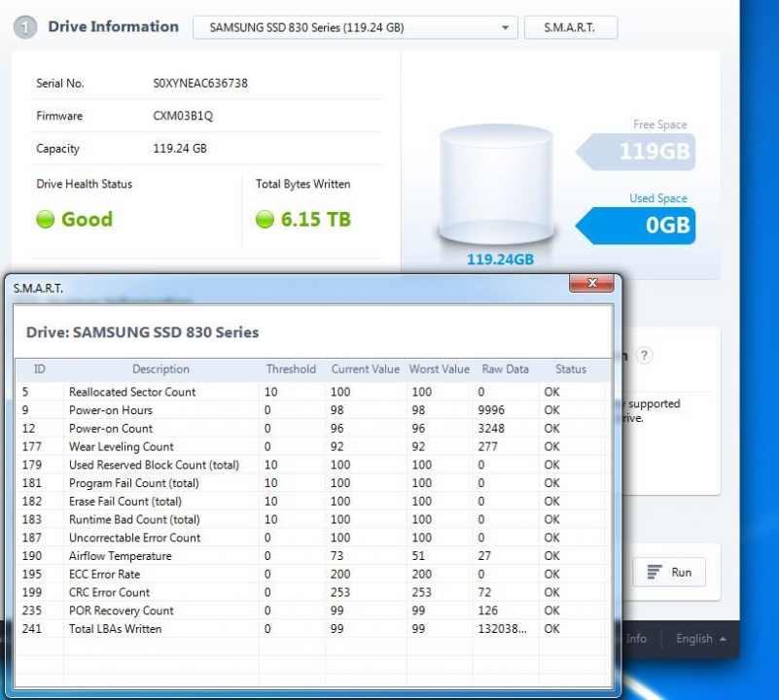Sort by the Worst Value column header
Screen dimensions: 779x700
440,369
